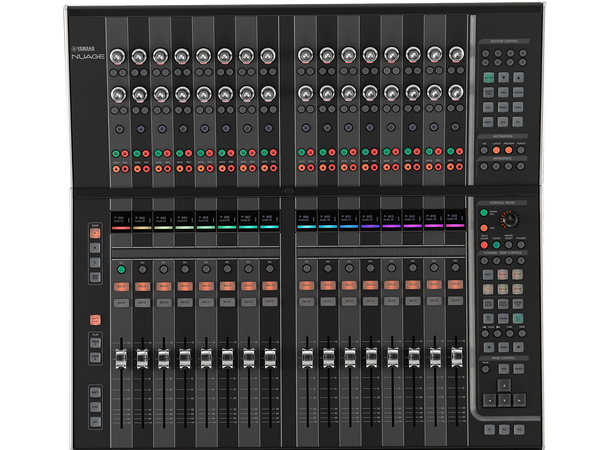Click the channel 001 name display
The height and width of the screenshot is (450, 610).
(121, 220)
